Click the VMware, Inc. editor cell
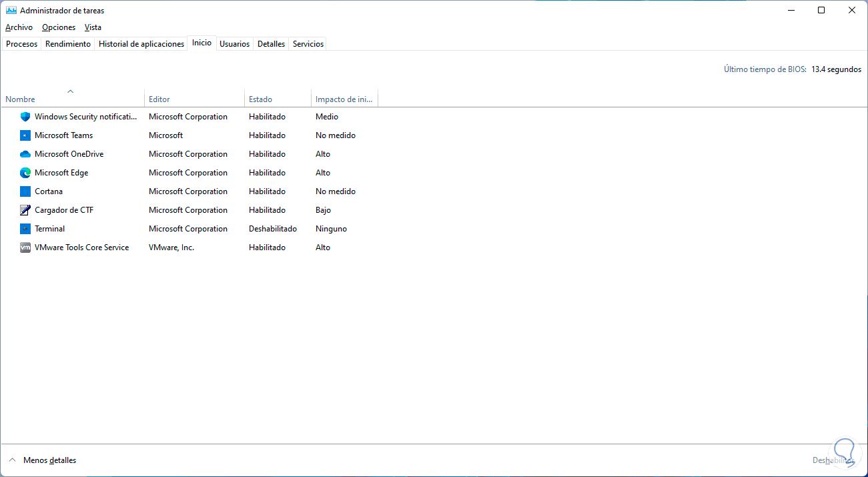This screenshot has width=868, height=477. 171,248
